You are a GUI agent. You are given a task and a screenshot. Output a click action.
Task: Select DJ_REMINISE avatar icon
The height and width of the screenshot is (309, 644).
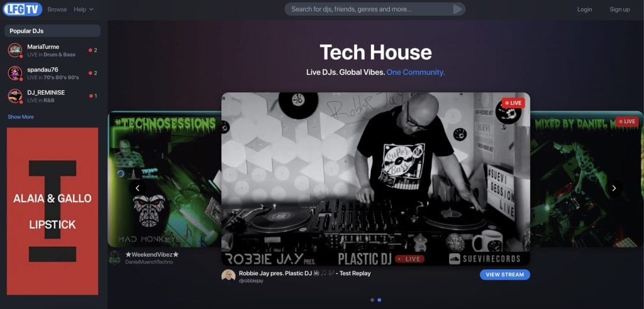(x=15, y=95)
